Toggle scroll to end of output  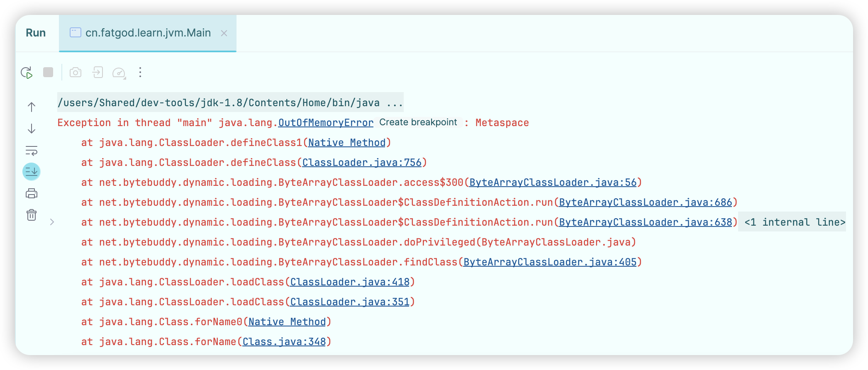coord(32,171)
